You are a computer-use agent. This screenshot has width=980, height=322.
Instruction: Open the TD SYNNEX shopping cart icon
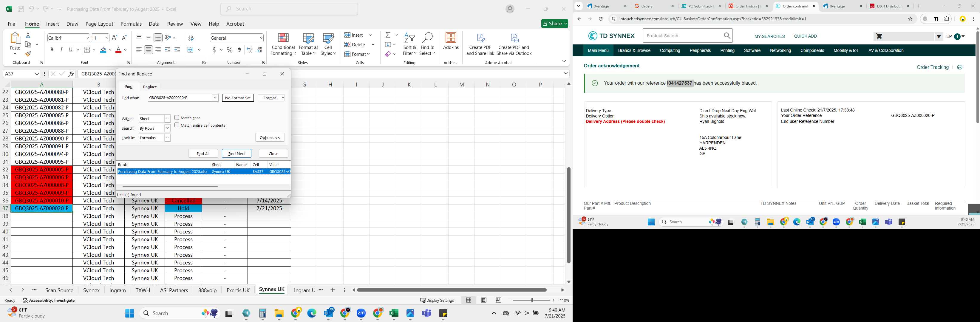tap(879, 36)
